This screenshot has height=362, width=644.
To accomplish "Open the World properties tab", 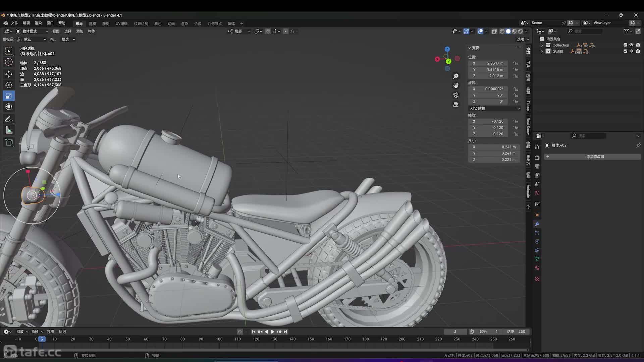I will pyautogui.click(x=537, y=193).
